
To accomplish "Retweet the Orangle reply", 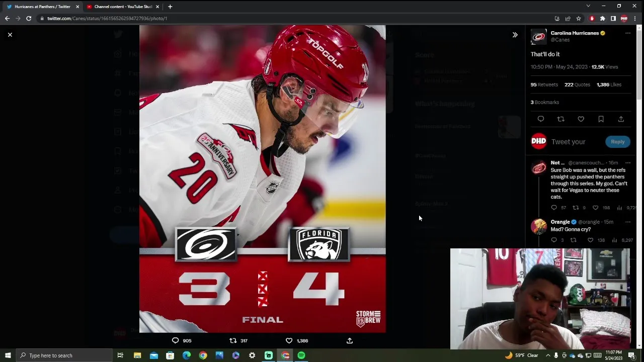I will (x=573, y=240).
